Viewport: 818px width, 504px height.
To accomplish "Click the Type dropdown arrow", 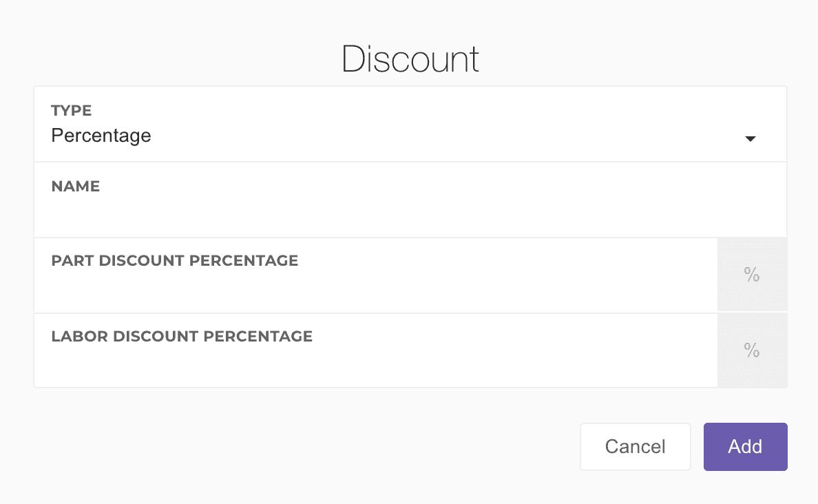I will click(751, 138).
